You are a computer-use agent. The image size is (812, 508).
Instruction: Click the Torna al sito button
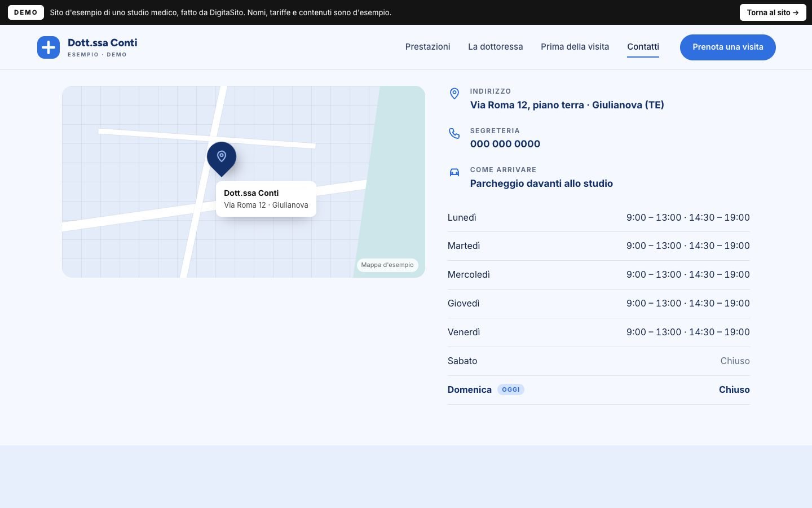click(x=773, y=12)
